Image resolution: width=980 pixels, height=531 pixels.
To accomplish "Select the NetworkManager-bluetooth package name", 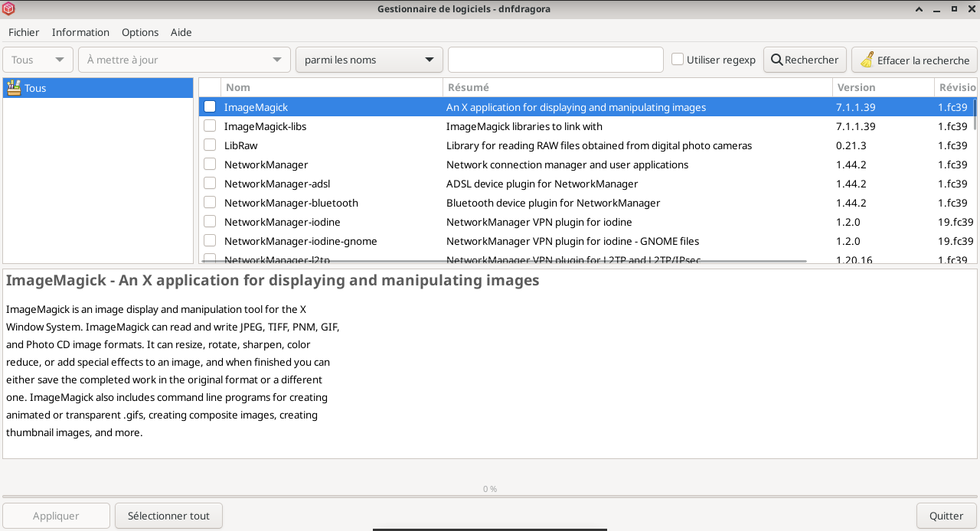I will [291, 203].
